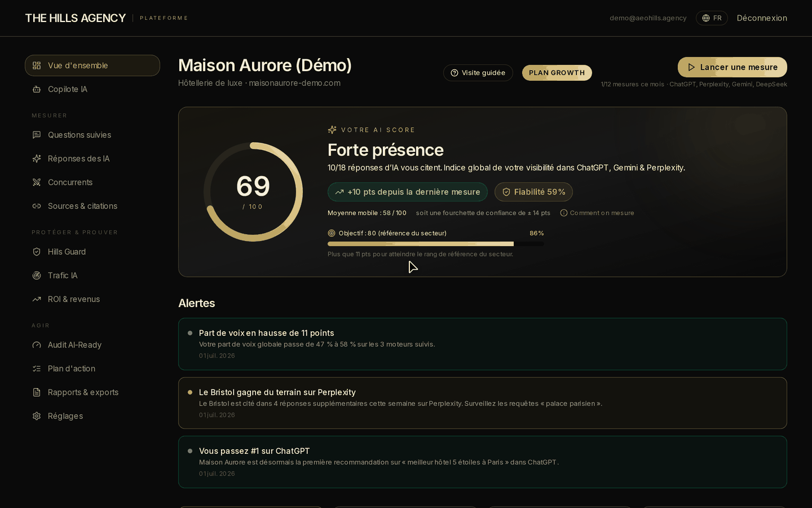The image size is (812, 508).
Task: Click the info icon beside Comment on mesure
Action: [x=564, y=213]
